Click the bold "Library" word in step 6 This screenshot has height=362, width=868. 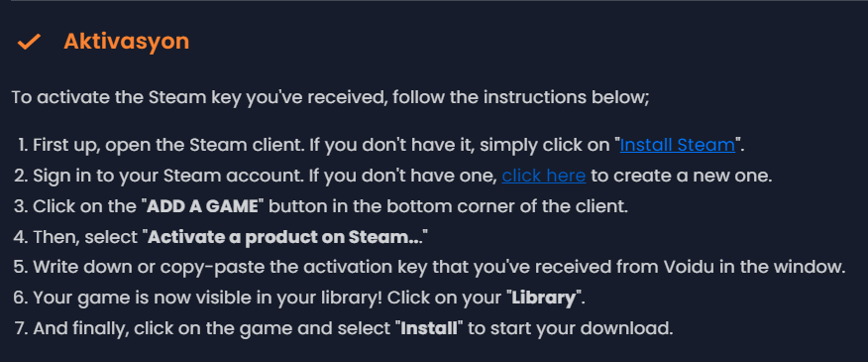click(x=544, y=299)
